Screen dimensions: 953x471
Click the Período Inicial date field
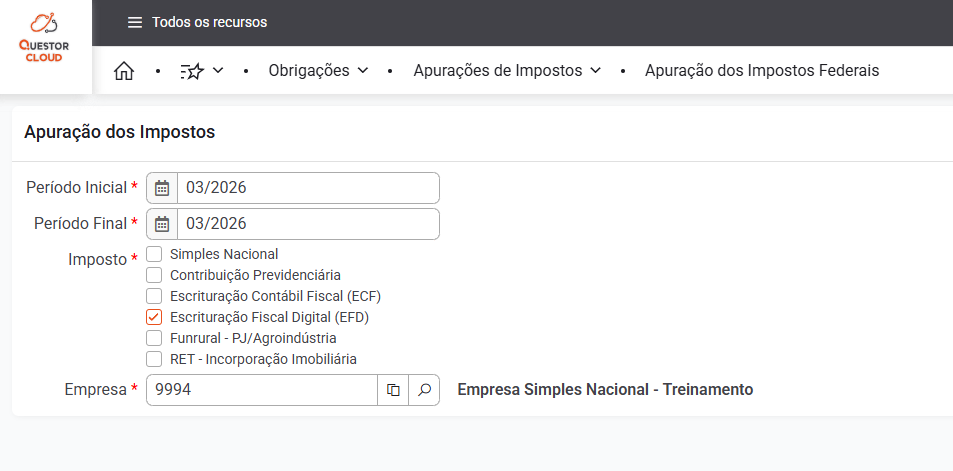[307, 188]
